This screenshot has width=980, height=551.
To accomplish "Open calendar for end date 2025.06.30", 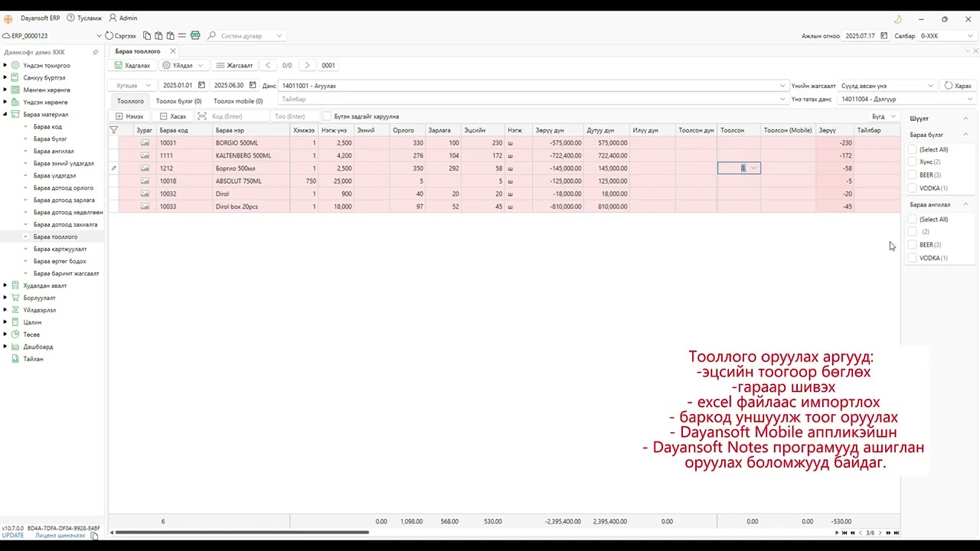I will pos(253,86).
